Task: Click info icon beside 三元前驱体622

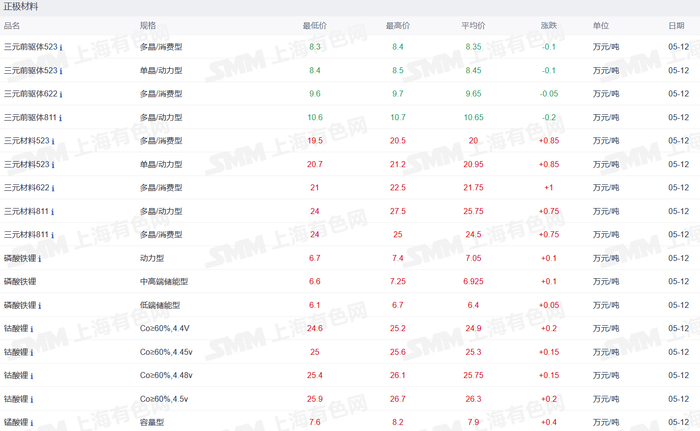Action: (x=61, y=94)
